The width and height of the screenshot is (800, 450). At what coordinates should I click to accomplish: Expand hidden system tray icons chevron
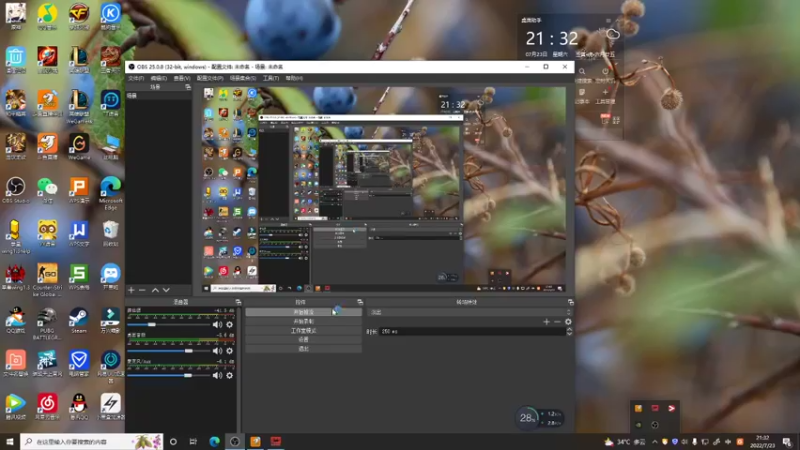tap(654, 442)
